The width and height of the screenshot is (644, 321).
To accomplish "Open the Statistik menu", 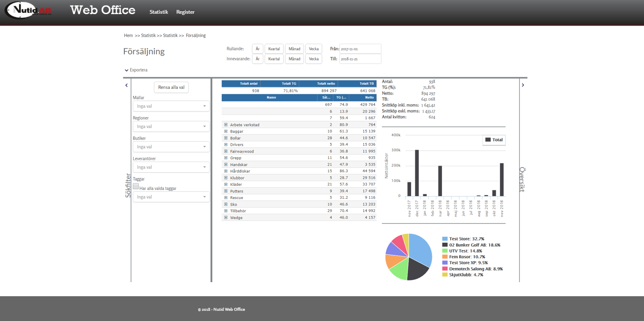I will [159, 12].
